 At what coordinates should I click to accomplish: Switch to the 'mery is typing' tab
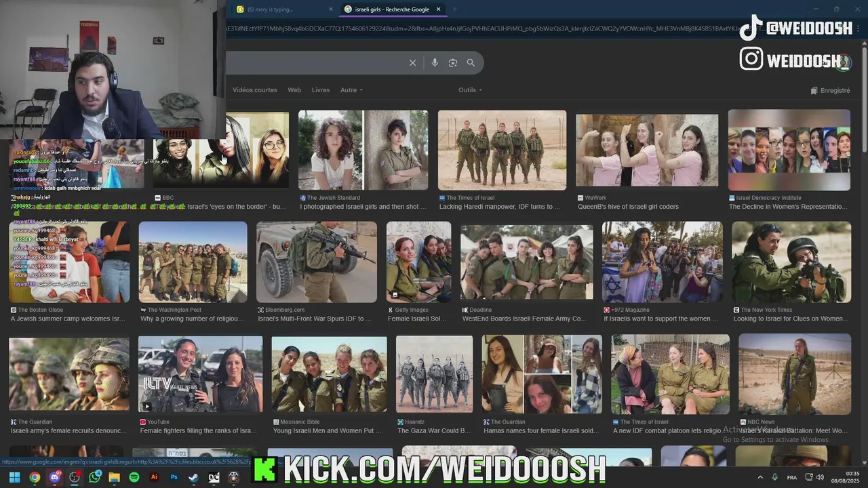(x=283, y=9)
